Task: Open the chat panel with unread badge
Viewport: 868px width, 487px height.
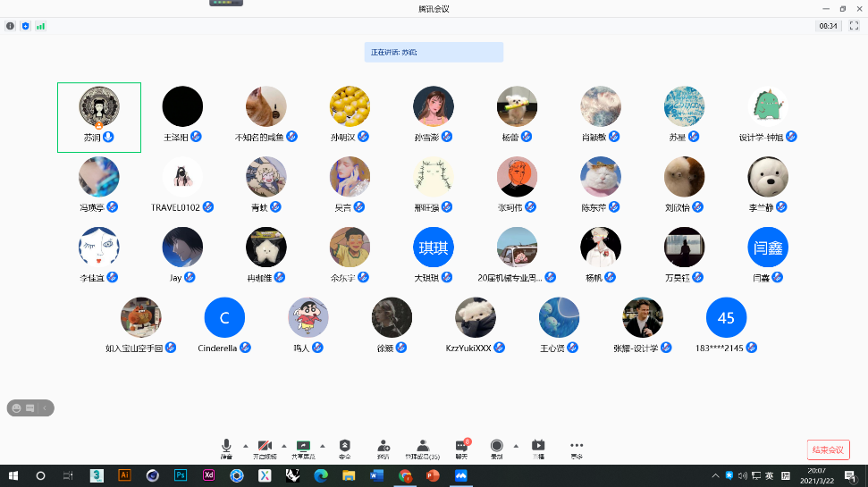Action: tap(461, 447)
